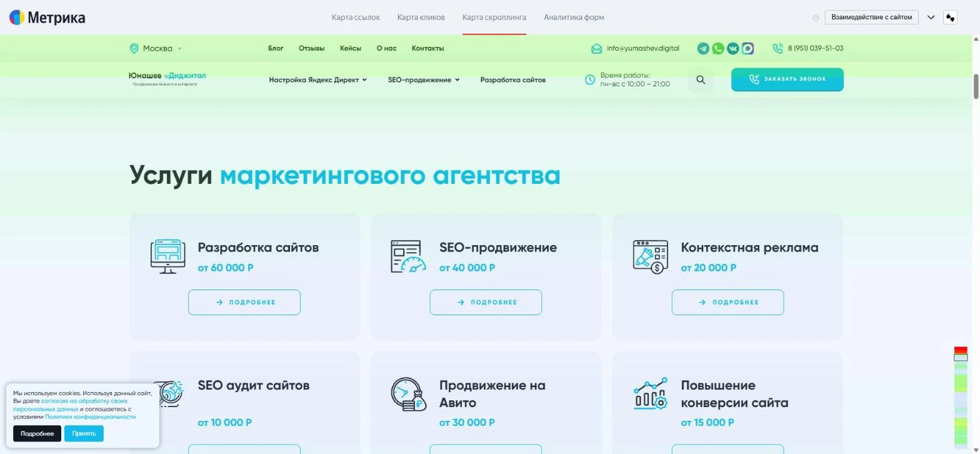Click Подробнее in the cookie banner
The image size is (980, 454).
tap(37, 433)
